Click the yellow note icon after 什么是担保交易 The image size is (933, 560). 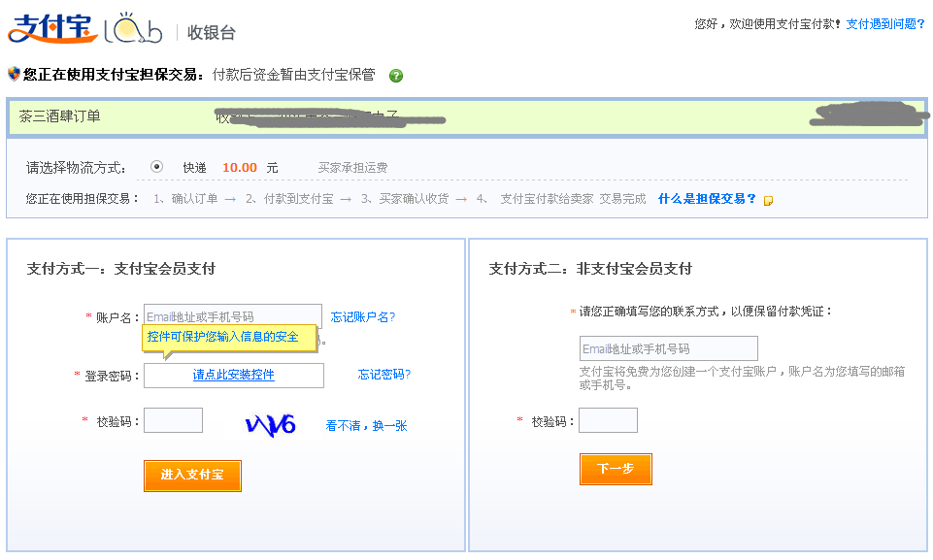768,201
